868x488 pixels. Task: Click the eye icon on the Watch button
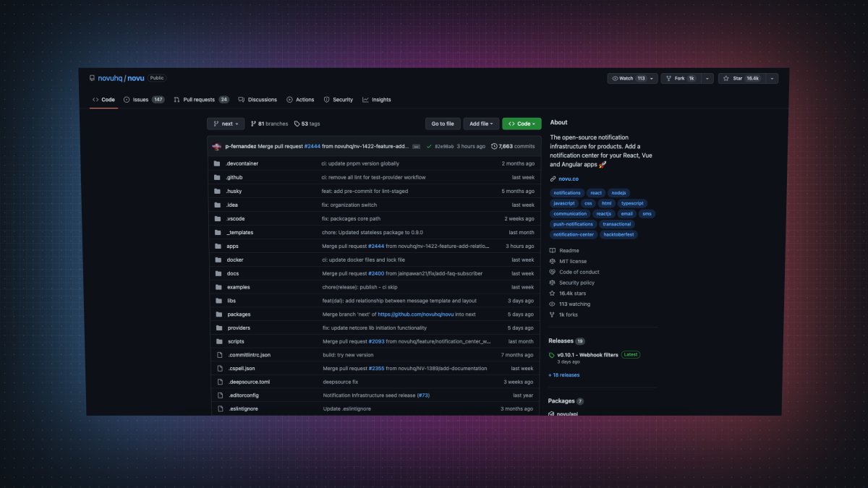point(616,78)
